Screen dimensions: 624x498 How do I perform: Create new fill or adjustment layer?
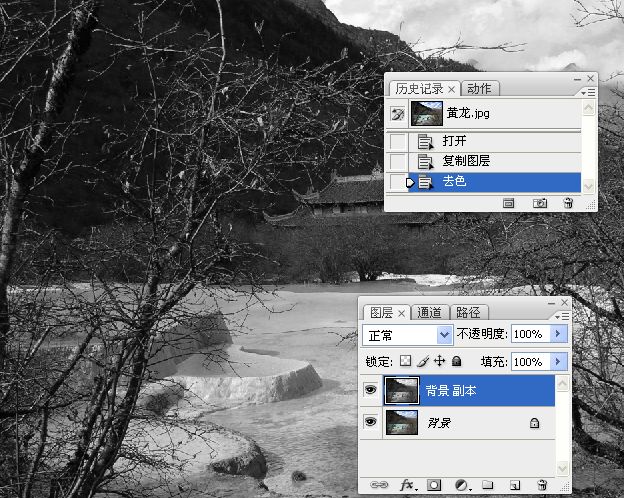tap(462, 485)
